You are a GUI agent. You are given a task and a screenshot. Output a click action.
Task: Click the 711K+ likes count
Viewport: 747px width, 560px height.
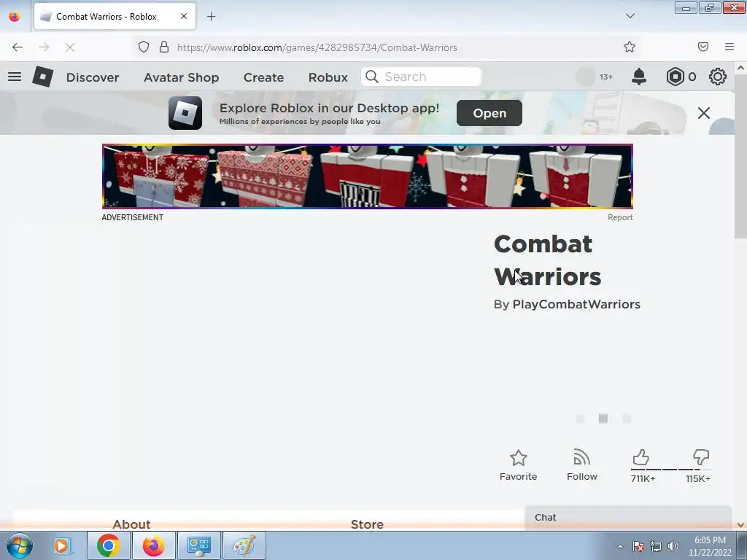[643, 478]
